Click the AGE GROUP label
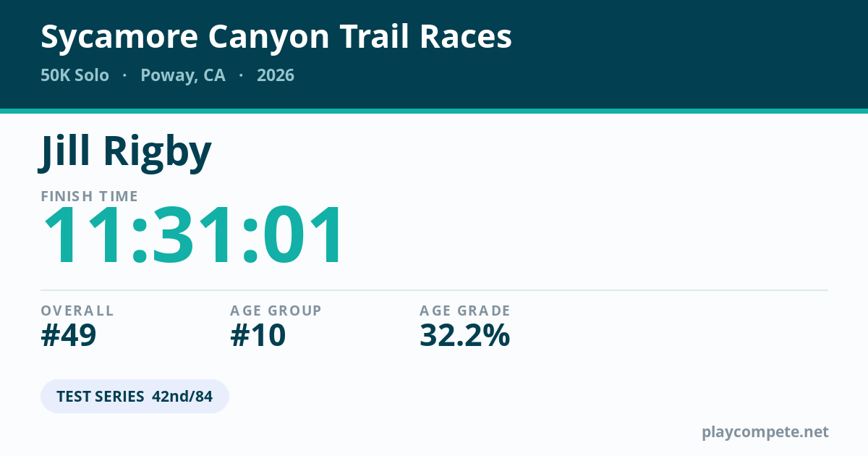 click(276, 311)
